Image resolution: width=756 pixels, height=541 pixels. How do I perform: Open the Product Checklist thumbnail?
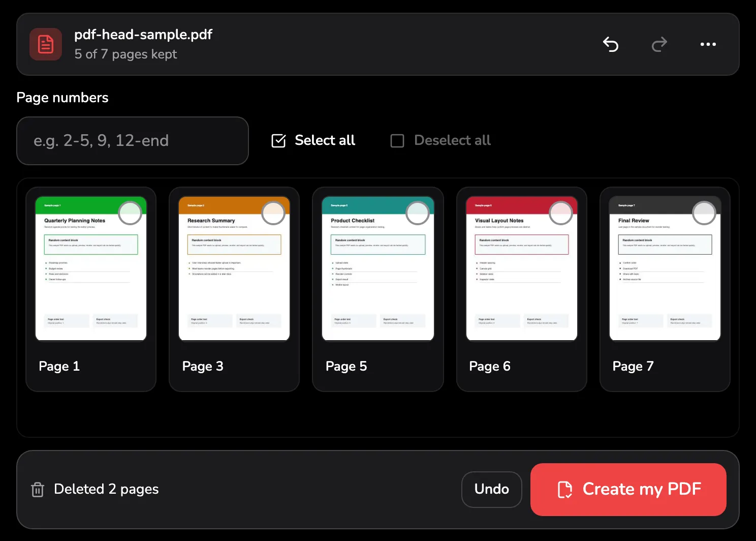point(378,268)
